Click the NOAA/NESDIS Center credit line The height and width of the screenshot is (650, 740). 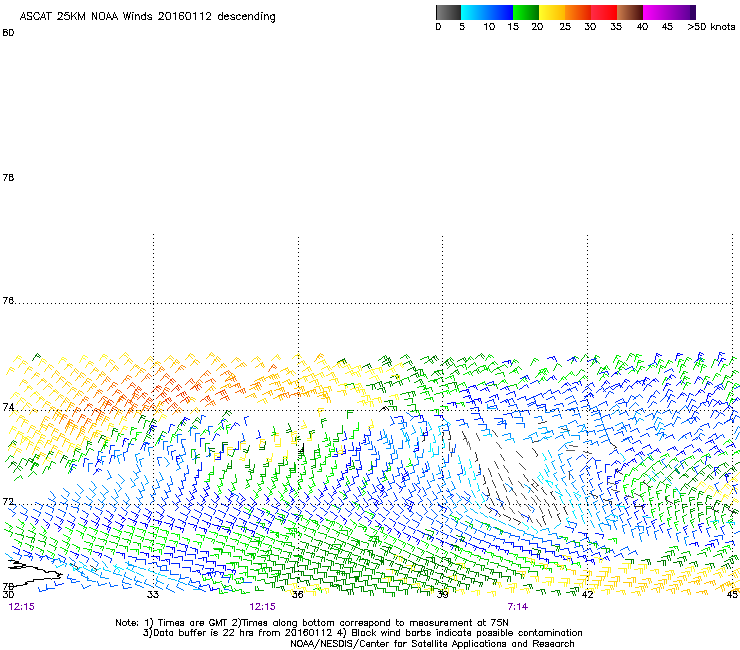tap(432, 643)
